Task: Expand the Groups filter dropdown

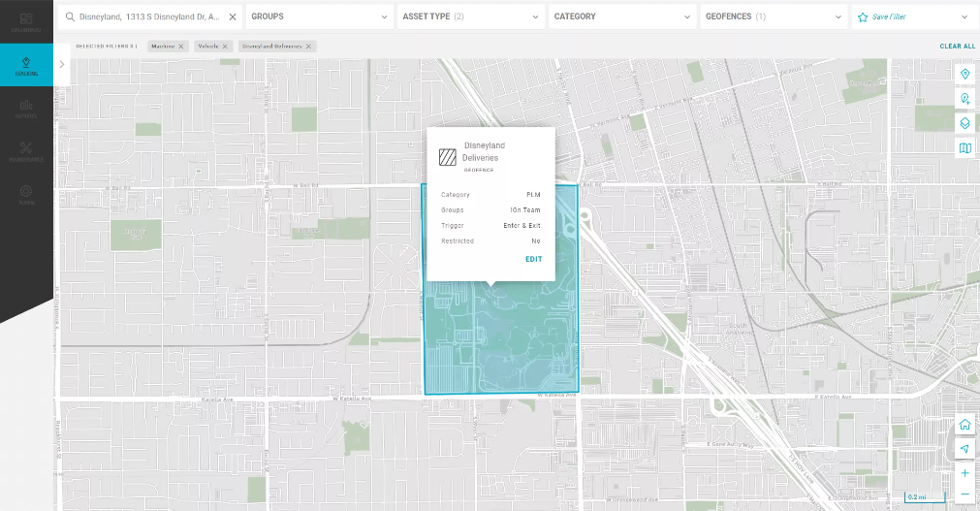Action: tap(319, 16)
